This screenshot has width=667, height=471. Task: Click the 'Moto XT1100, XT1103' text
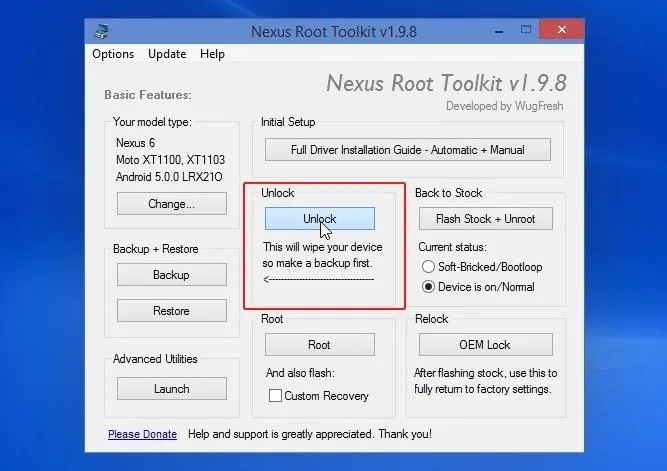(x=170, y=160)
